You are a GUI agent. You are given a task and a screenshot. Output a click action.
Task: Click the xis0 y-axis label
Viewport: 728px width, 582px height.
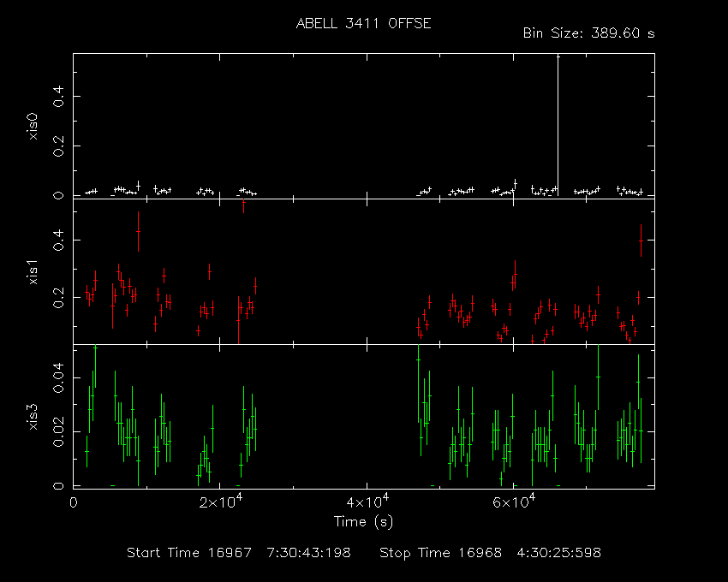click(33, 127)
